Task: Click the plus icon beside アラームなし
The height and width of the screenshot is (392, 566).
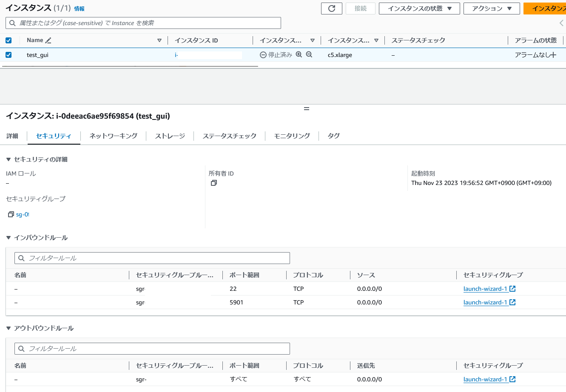Action: (553, 55)
